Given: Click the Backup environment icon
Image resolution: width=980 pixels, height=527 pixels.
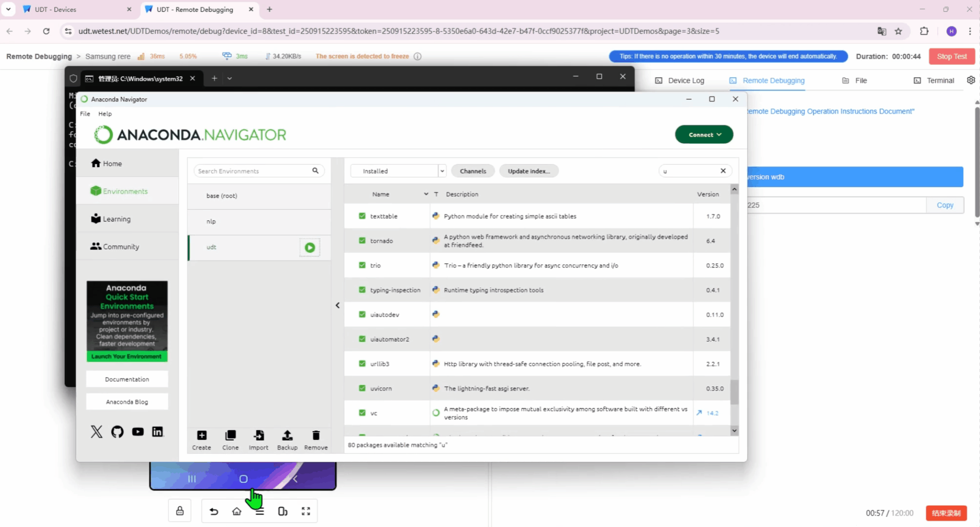Looking at the screenshot, I should [287, 436].
